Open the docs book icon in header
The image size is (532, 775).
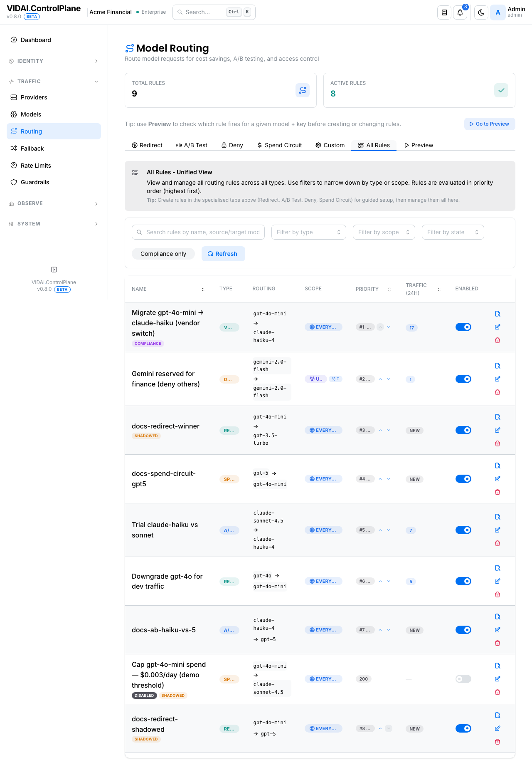pos(444,12)
